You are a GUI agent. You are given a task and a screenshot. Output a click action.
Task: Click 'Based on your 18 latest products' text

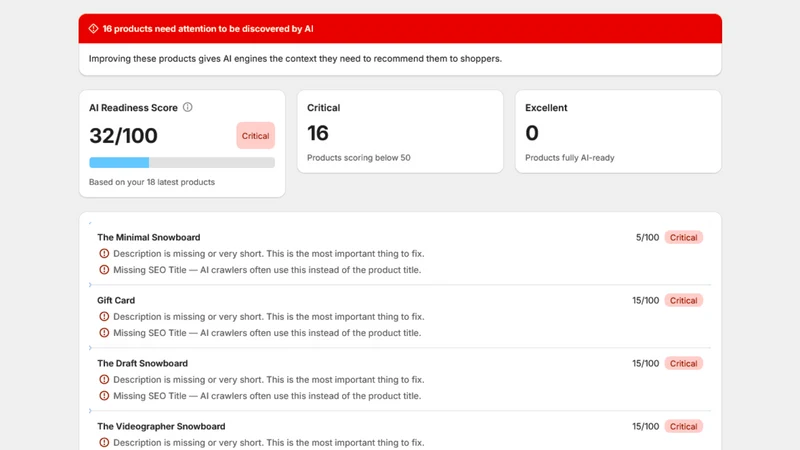[152, 182]
